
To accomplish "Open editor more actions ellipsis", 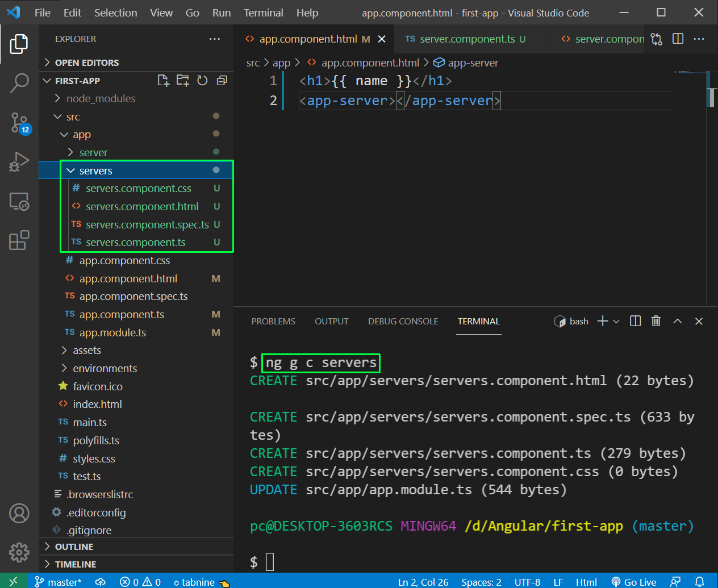I will (x=699, y=39).
